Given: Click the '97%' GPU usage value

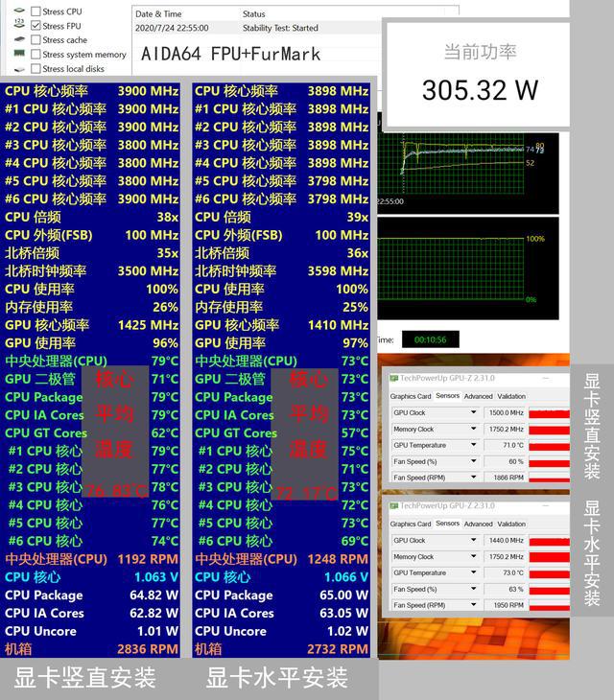Looking at the screenshot, I should [x=356, y=343].
